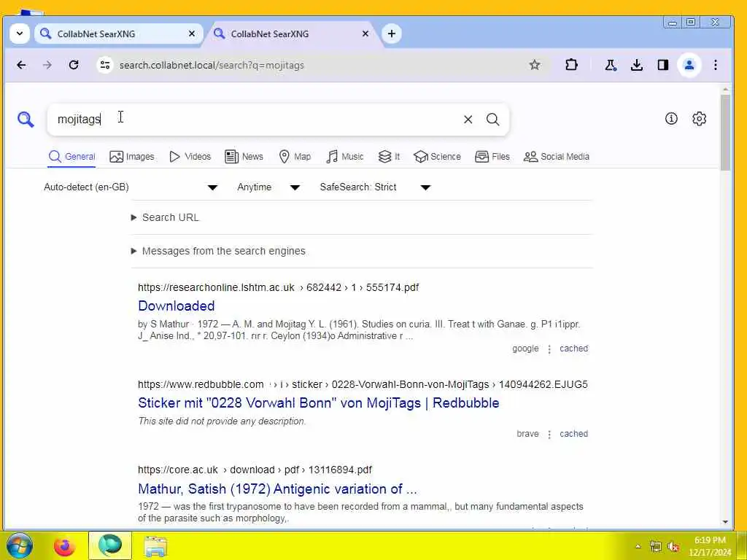Open the Auto-detect (en-GB) language dropdown

point(131,187)
